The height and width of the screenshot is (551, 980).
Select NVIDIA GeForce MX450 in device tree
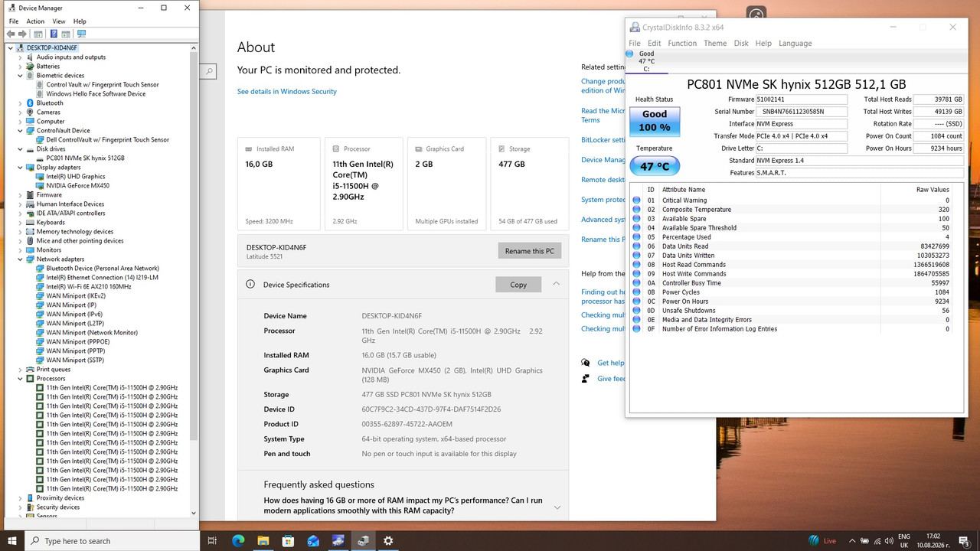pos(77,186)
